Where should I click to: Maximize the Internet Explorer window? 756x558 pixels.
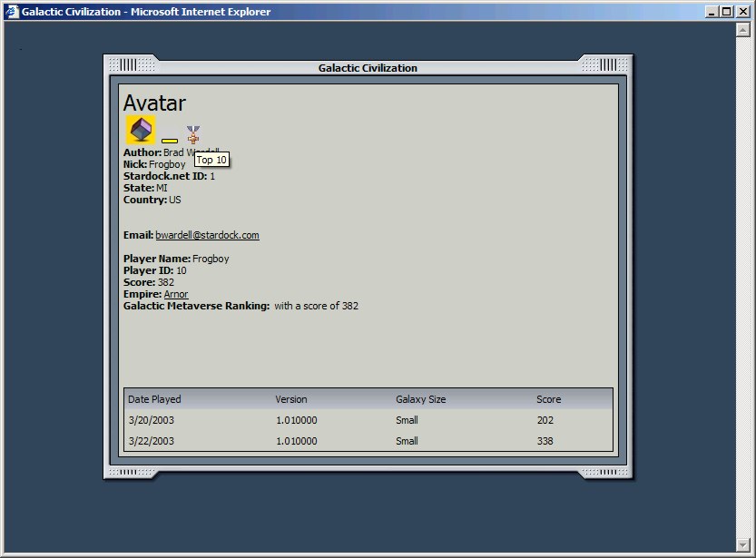coord(727,12)
